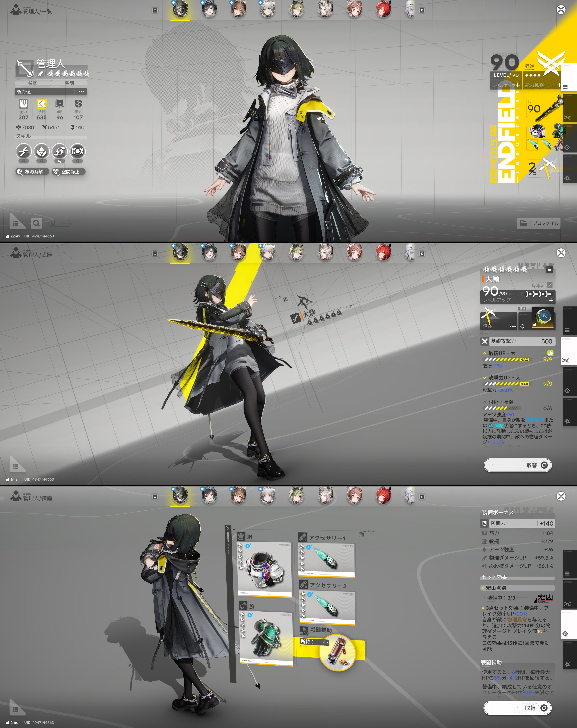Select the アクセサリー1 crystal accessory slot
This screenshot has width=577, height=728.
tap(326, 560)
